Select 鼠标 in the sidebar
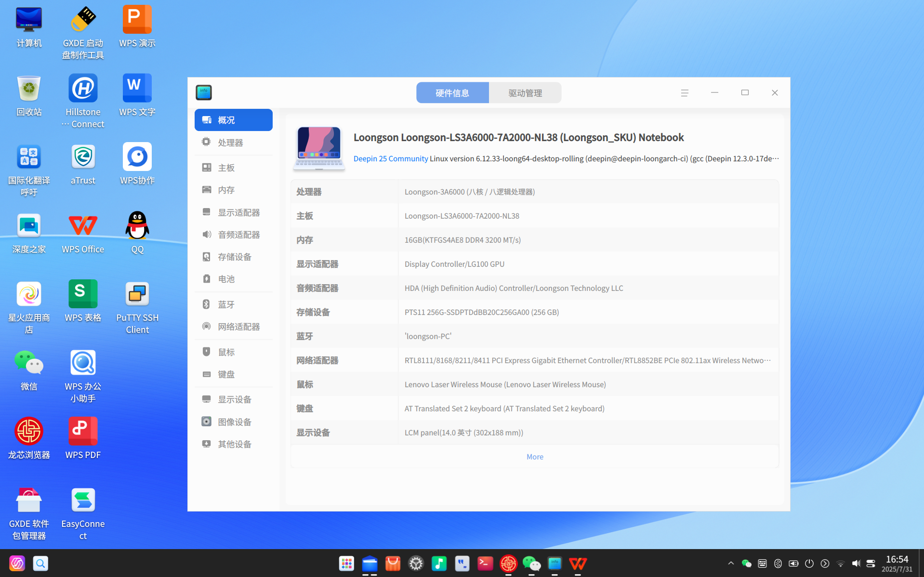This screenshot has height=577, width=924. point(233,352)
